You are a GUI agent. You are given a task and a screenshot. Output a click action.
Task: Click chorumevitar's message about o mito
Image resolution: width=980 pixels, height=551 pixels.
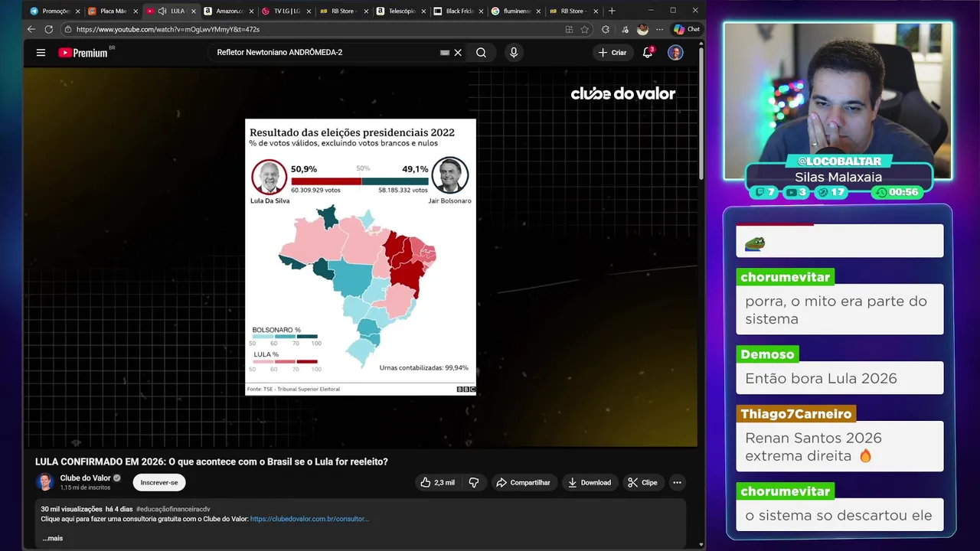click(840, 309)
